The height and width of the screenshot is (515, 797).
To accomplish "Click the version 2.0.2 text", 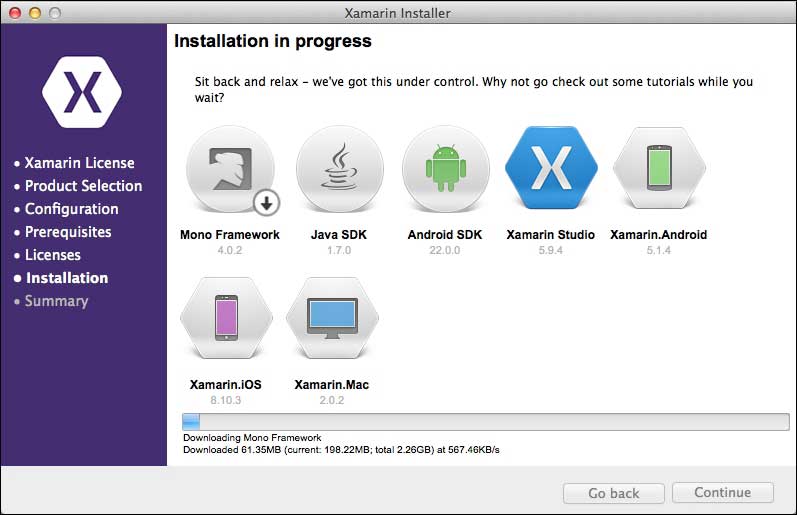I will coord(332,400).
